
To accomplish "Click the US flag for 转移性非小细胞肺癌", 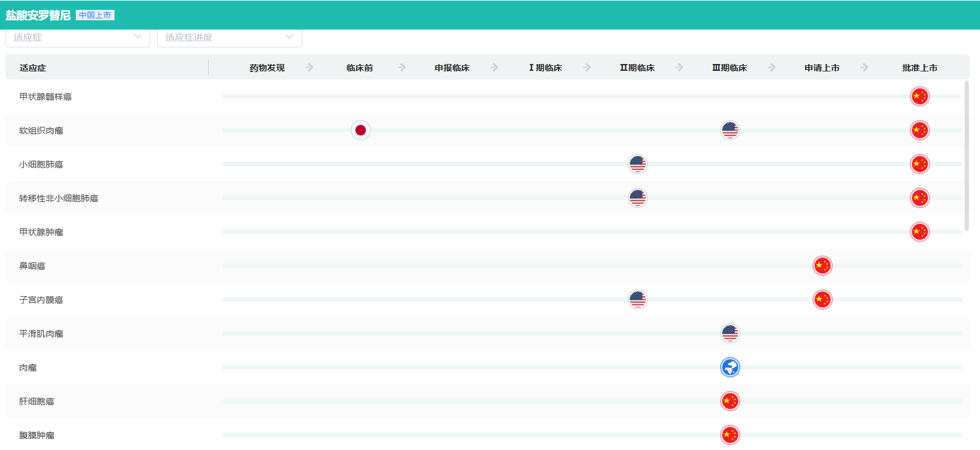I will tap(638, 198).
